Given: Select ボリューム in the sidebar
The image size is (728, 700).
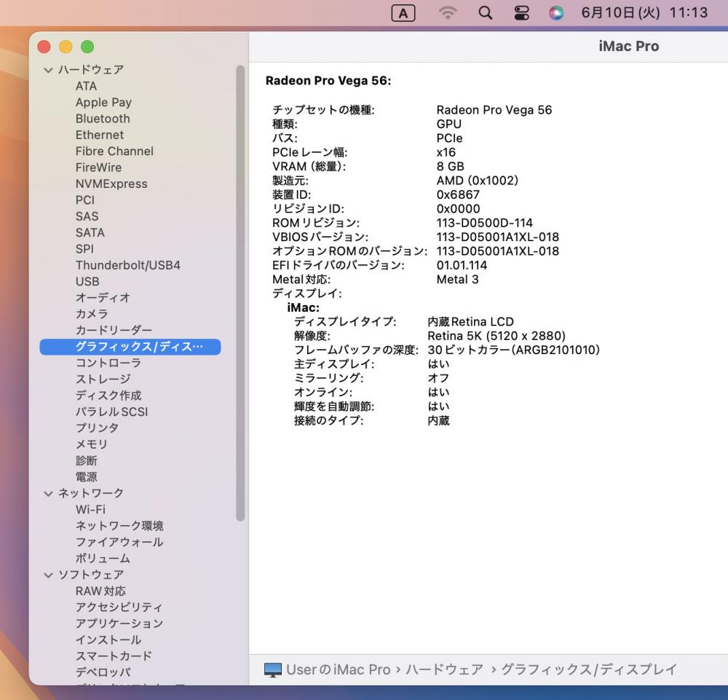Looking at the screenshot, I should coord(103,559).
